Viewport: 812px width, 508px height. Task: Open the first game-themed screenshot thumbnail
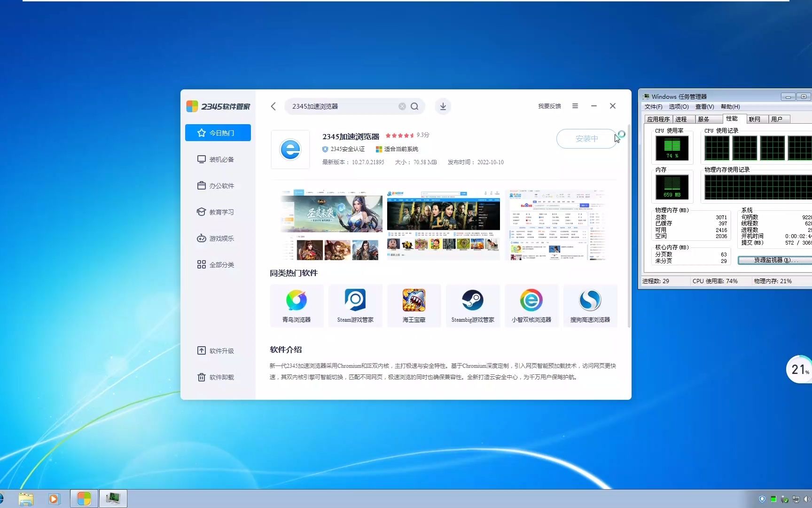tap(331, 225)
